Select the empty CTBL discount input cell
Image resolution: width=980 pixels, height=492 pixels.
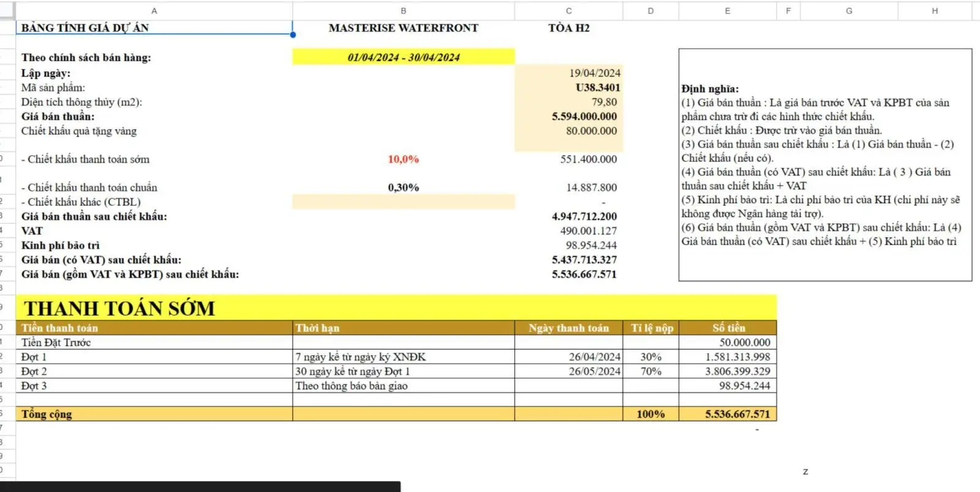[x=404, y=202]
